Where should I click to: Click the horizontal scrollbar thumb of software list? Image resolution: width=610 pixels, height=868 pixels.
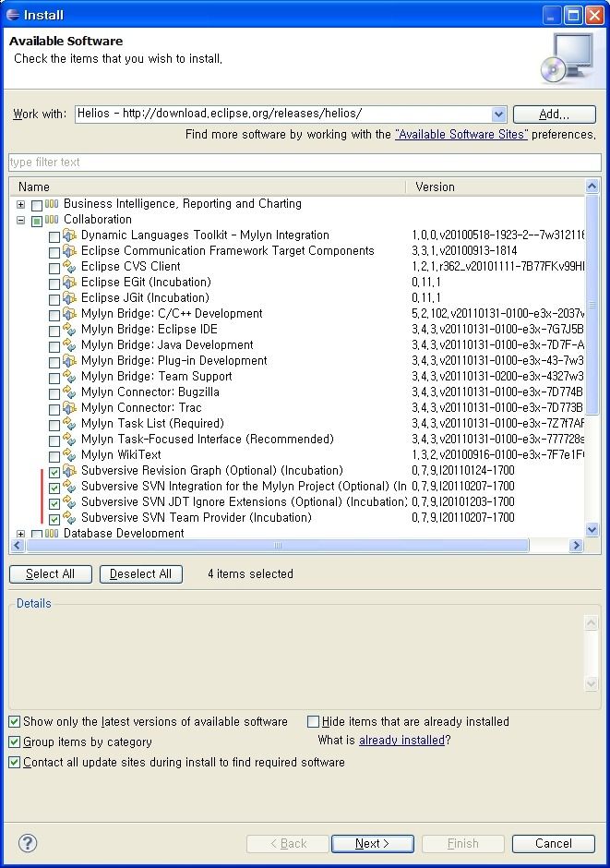pos(278,546)
